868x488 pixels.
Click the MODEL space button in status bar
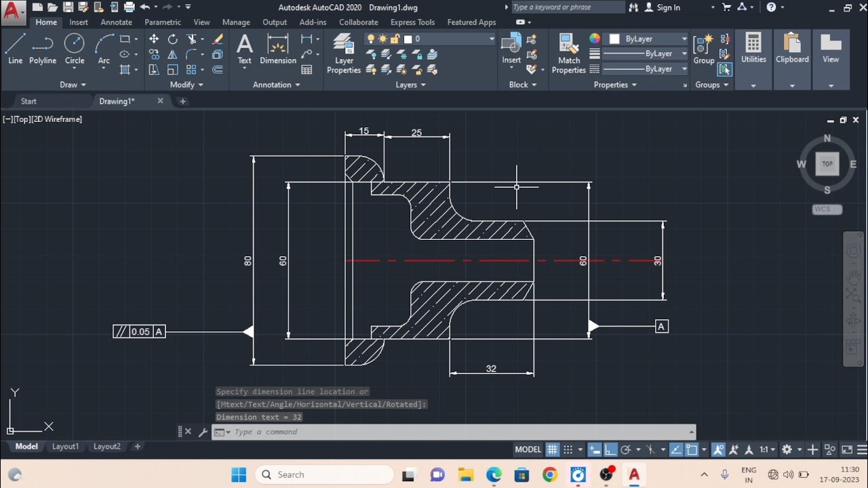tap(528, 449)
